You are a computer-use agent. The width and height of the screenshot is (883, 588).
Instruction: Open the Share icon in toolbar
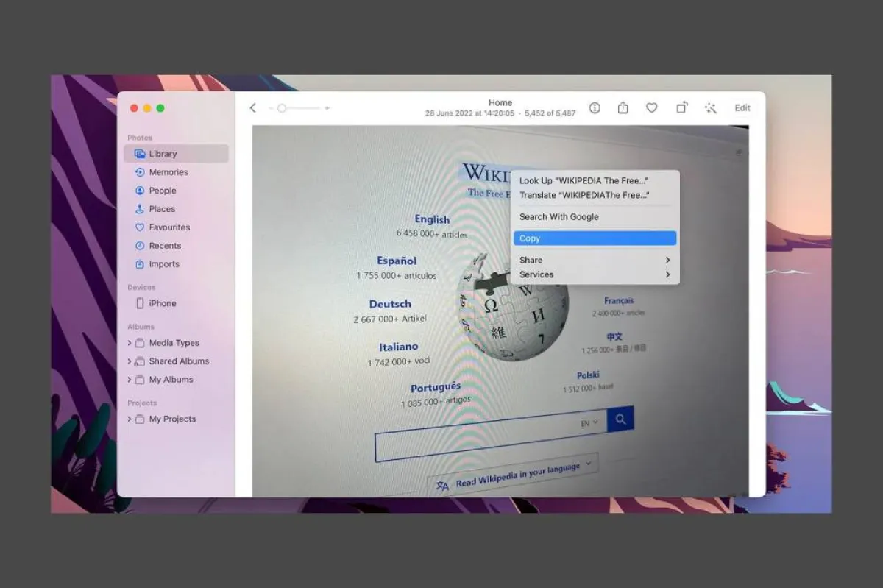tap(623, 108)
